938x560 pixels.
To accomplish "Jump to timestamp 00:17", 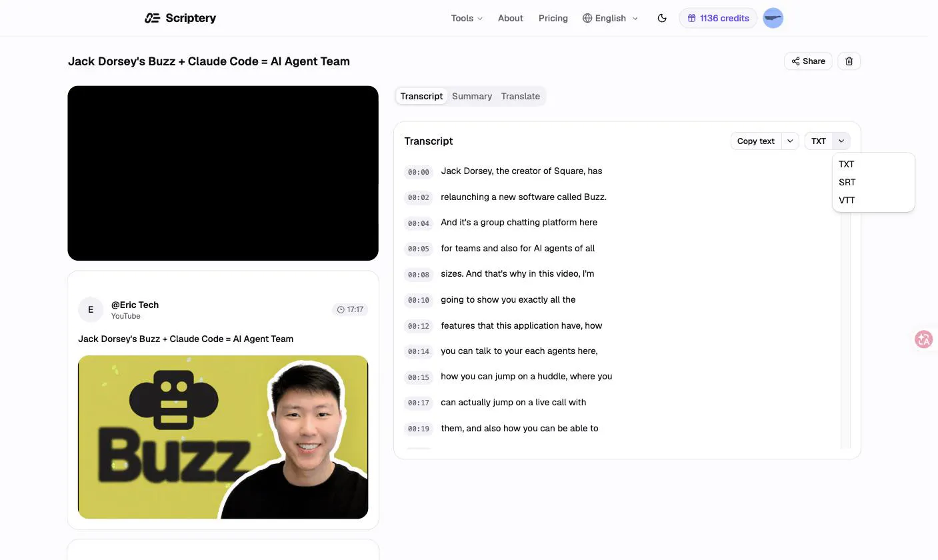I will tap(419, 403).
